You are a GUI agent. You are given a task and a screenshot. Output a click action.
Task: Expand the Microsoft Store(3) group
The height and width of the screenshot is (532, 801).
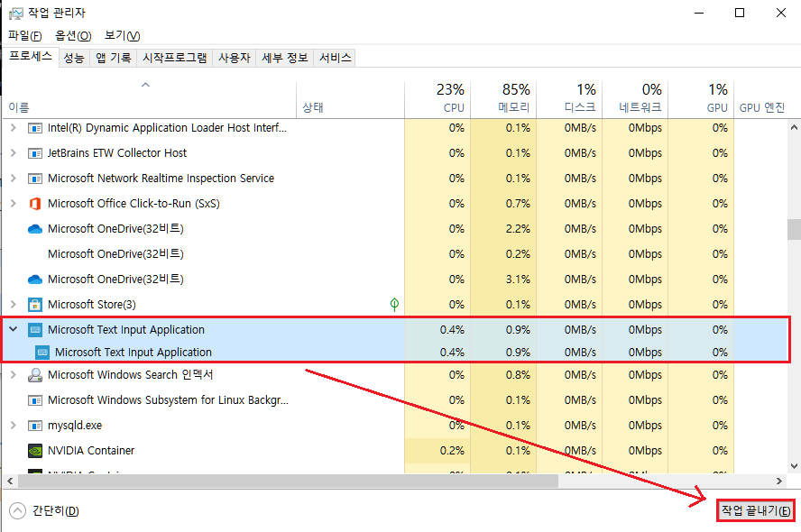pos(14,304)
